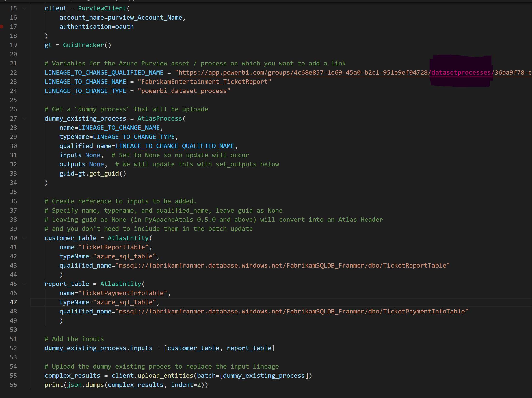This screenshot has width=532, height=398.
Task: Collapse the PurviewClient block at line 15
Action: pos(24,8)
